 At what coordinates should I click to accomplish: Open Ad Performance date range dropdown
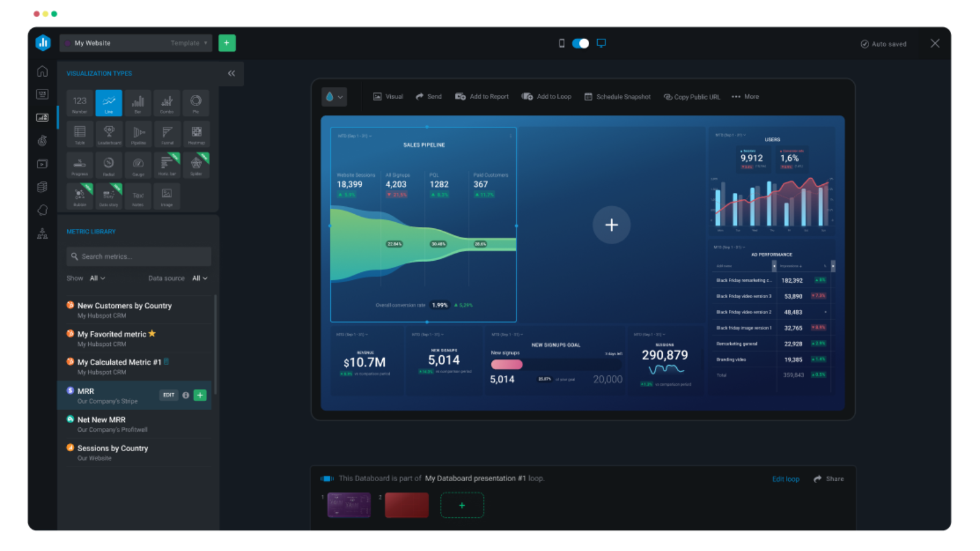point(729,247)
